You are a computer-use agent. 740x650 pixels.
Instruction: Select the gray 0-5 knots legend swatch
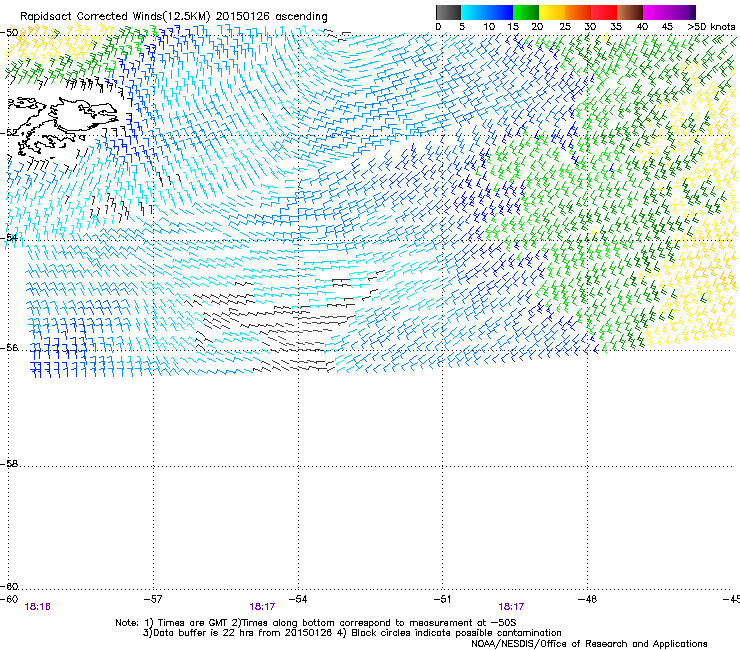tap(448, 12)
